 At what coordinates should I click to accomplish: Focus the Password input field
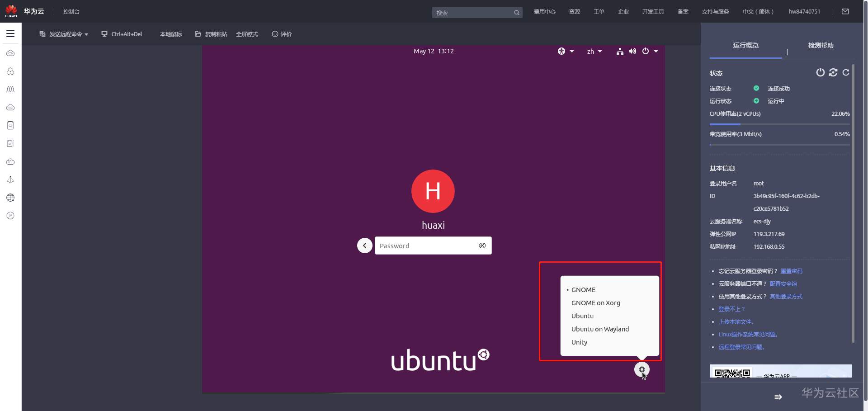tap(433, 246)
